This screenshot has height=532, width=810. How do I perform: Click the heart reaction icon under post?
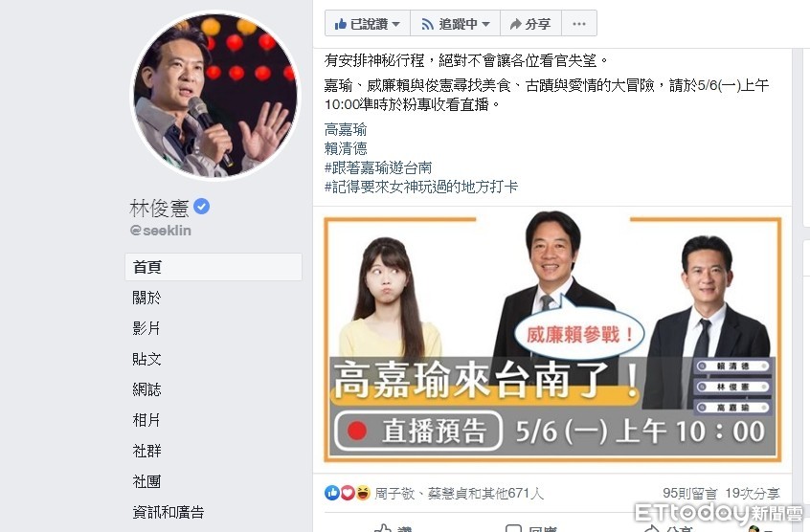point(348,494)
